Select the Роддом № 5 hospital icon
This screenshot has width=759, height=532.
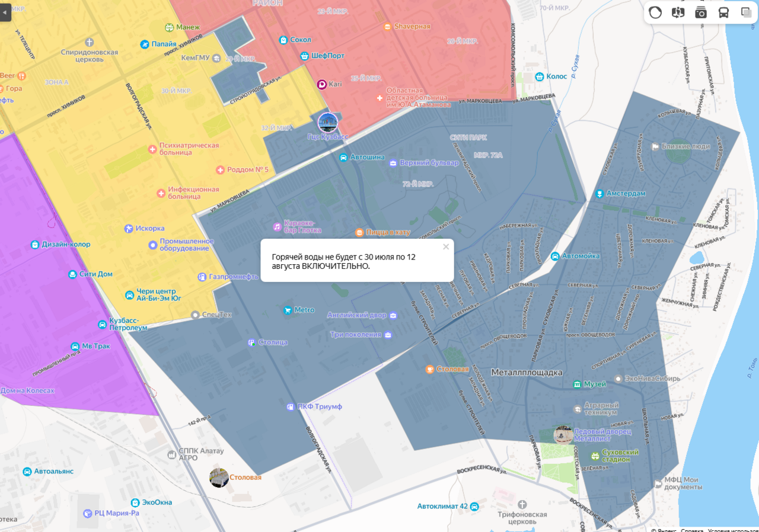221,170
